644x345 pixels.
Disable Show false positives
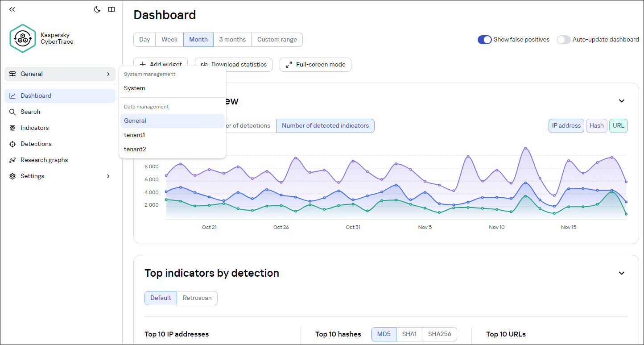click(484, 39)
